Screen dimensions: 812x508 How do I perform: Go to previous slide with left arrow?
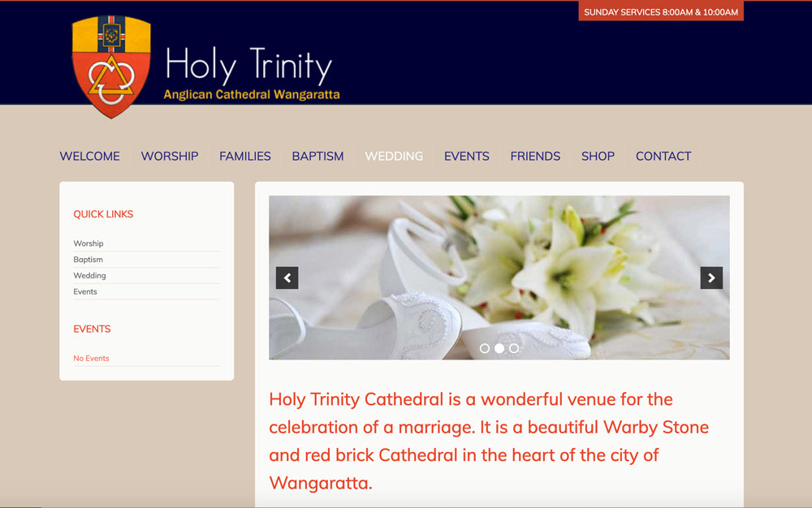287,278
